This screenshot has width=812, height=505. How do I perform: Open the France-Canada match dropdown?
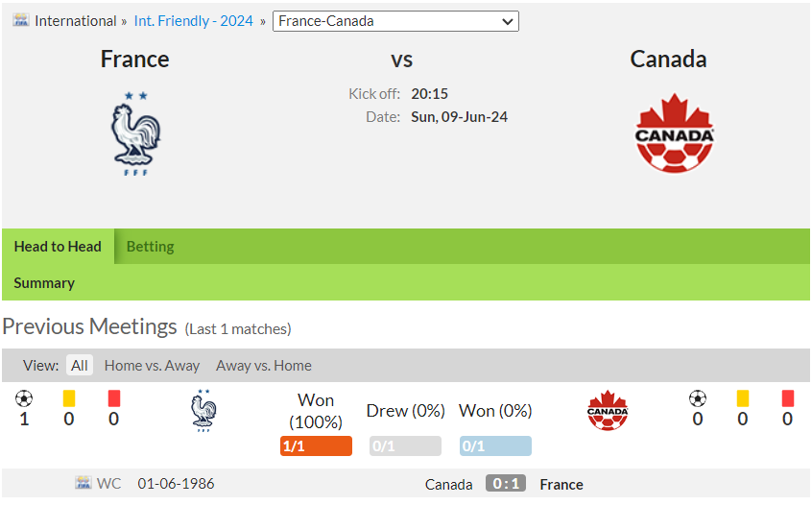point(395,21)
